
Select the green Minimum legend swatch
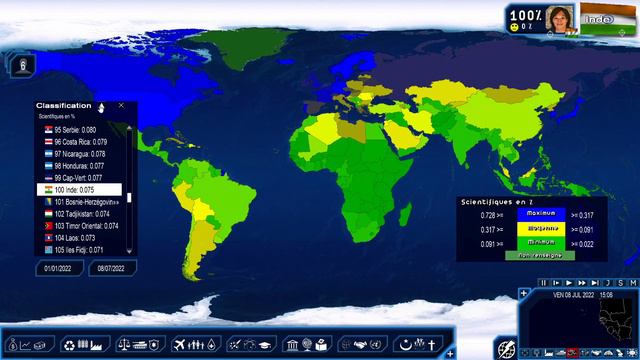click(541, 244)
